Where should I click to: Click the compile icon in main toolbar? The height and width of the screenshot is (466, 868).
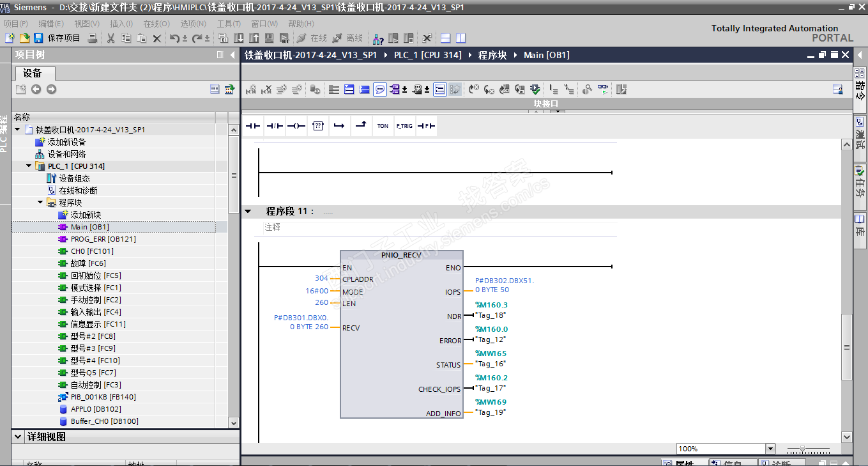pyautogui.click(x=223, y=38)
